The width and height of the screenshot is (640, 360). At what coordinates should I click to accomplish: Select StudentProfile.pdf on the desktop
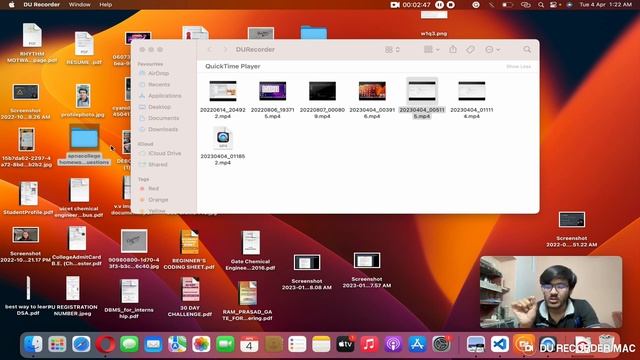click(28, 198)
